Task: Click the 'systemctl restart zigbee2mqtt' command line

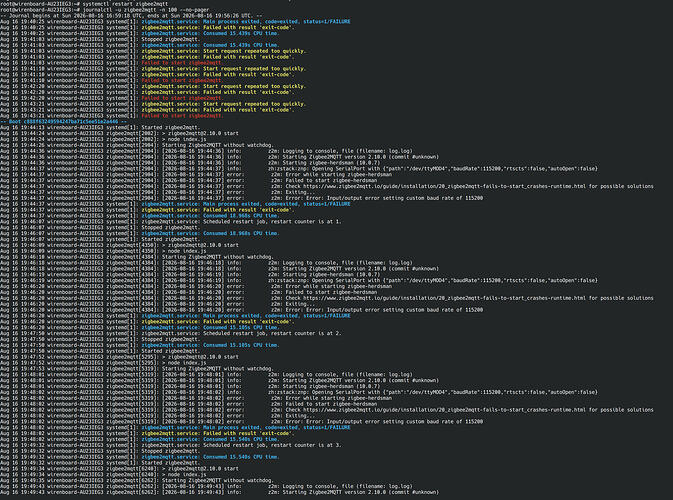Action: (x=125, y=3)
